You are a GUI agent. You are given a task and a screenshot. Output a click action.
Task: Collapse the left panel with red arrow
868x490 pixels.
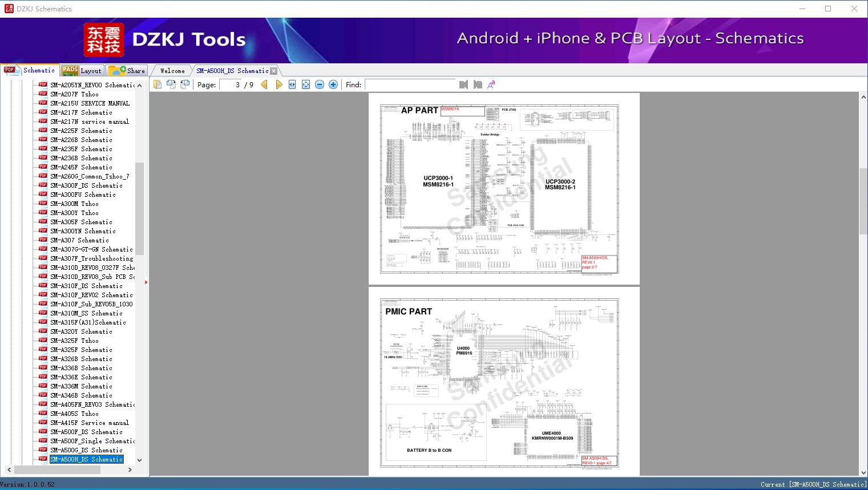point(146,282)
